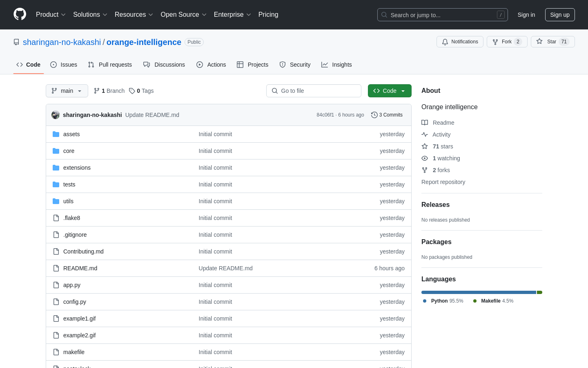Click the Star icon

[539, 42]
